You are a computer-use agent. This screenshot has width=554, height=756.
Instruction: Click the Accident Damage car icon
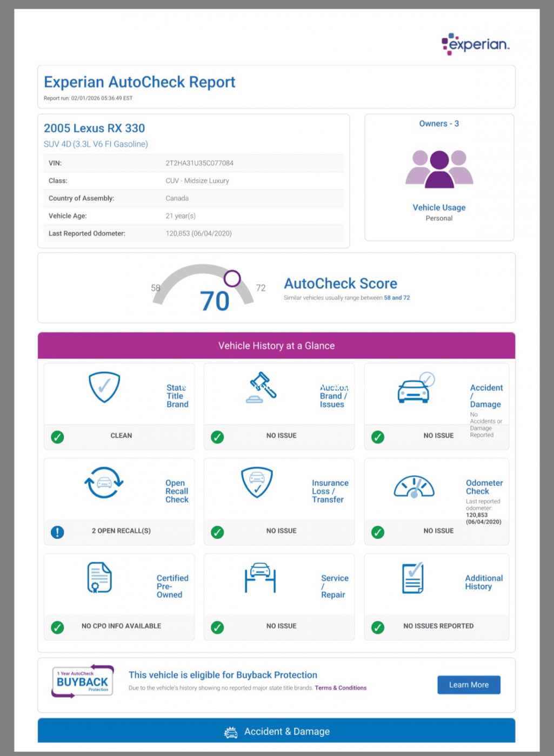coord(415,389)
